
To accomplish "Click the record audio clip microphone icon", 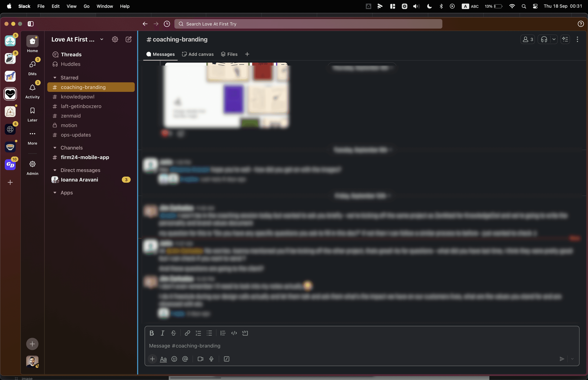I will pyautogui.click(x=211, y=359).
